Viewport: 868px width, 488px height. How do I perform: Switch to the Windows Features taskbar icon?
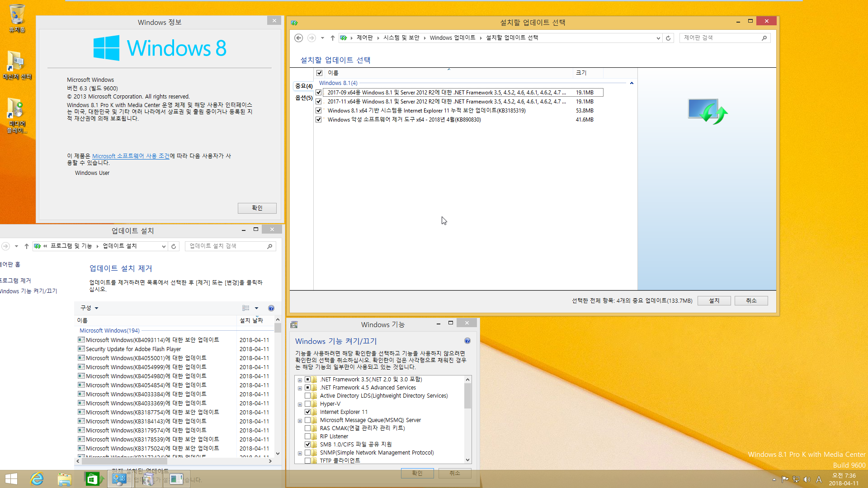(x=176, y=479)
